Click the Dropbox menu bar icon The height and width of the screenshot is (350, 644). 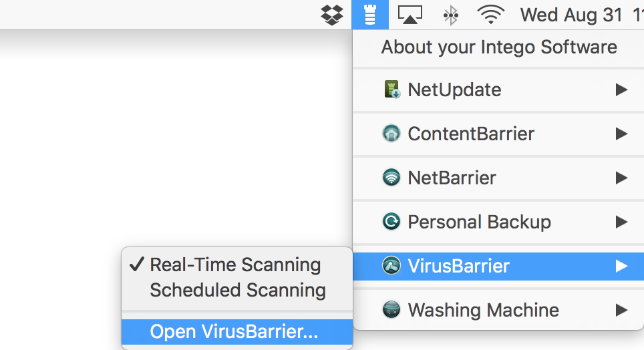click(332, 15)
